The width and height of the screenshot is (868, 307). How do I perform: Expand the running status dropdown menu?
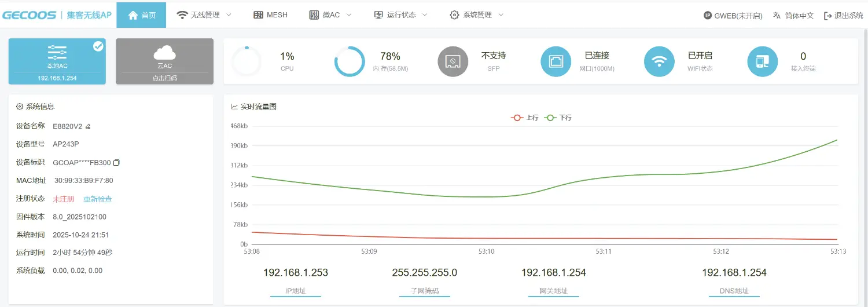click(401, 15)
